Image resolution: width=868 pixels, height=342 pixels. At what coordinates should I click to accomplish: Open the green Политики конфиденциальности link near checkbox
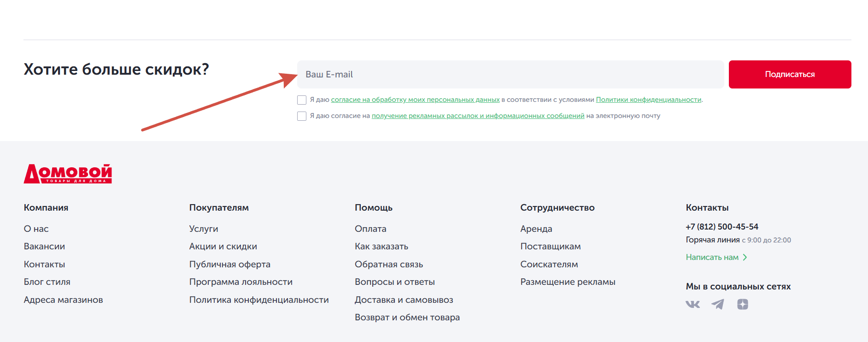click(649, 100)
